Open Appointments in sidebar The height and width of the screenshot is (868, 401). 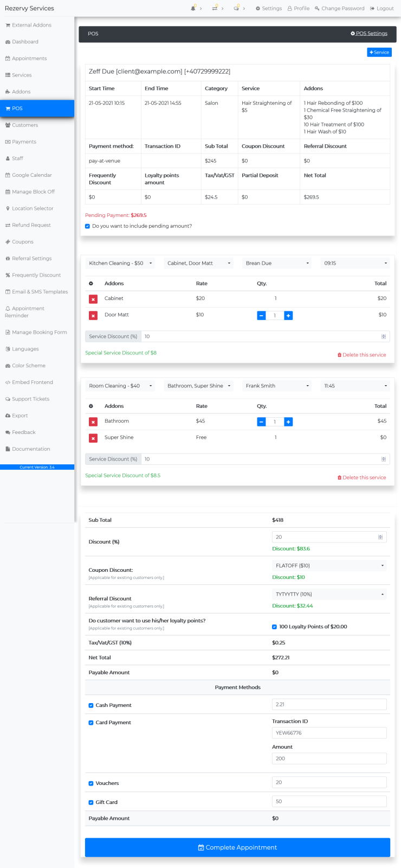26,59
